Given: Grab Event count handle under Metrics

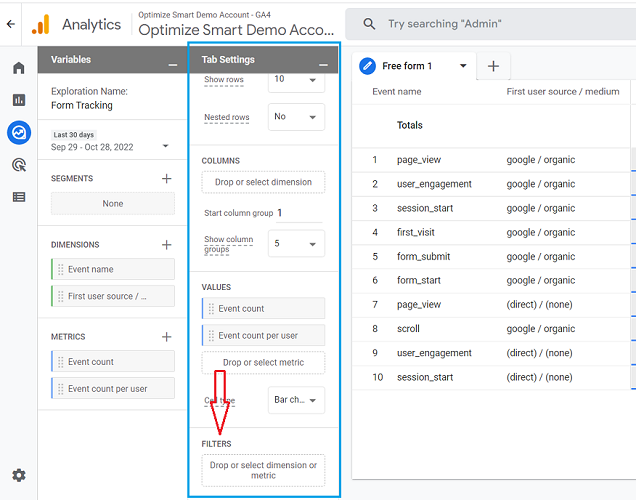Looking at the screenshot, I should (x=60, y=362).
